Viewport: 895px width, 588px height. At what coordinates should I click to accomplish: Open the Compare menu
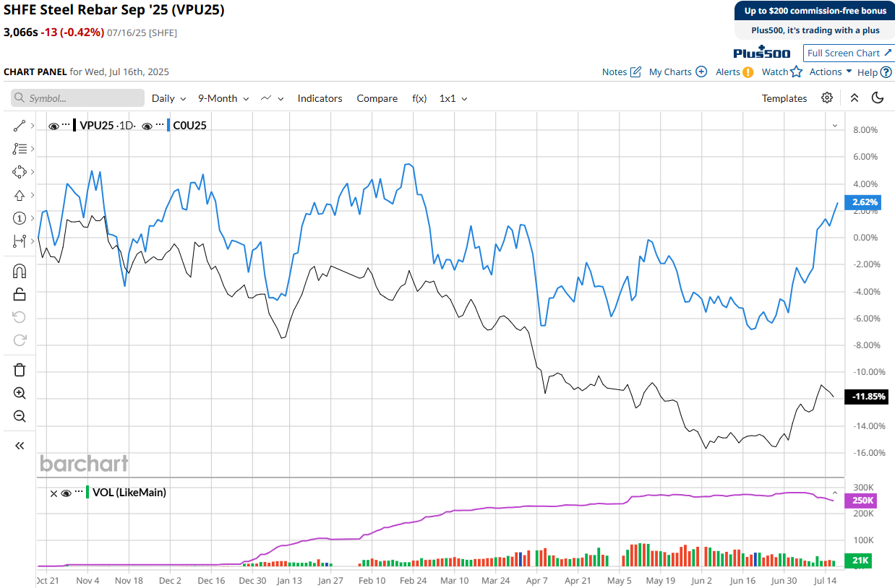coord(377,98)
